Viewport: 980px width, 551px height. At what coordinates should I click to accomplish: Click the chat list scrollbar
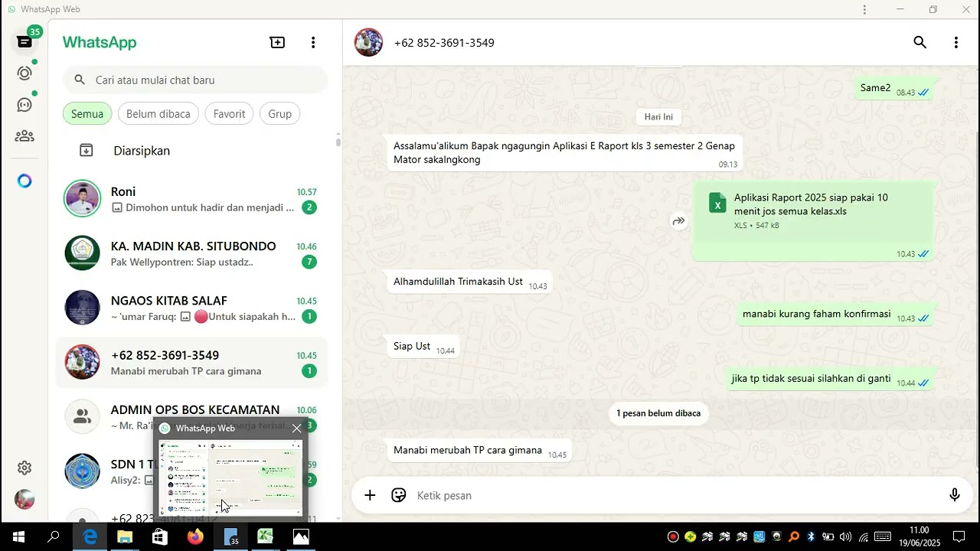(338, 141)
